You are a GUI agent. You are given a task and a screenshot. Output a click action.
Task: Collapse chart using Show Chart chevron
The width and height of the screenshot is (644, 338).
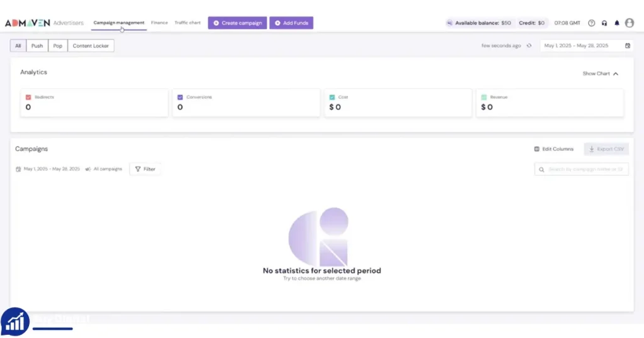tap(616, 74)
